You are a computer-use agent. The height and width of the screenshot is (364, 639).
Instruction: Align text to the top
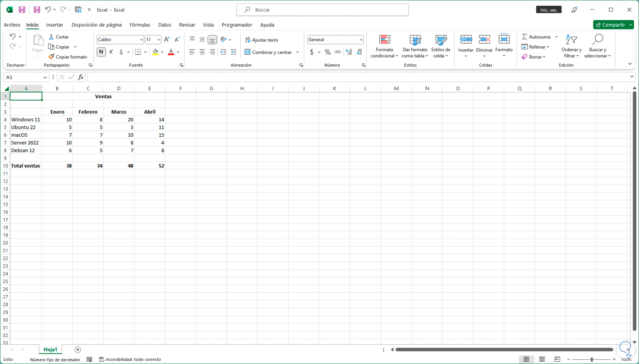click(192, 39)
